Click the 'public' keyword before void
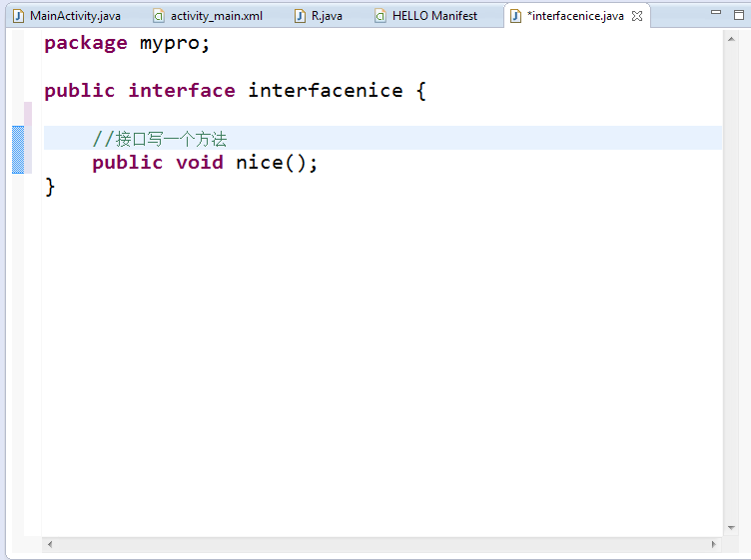Screen dimensions: 751x560 point(128,163)
